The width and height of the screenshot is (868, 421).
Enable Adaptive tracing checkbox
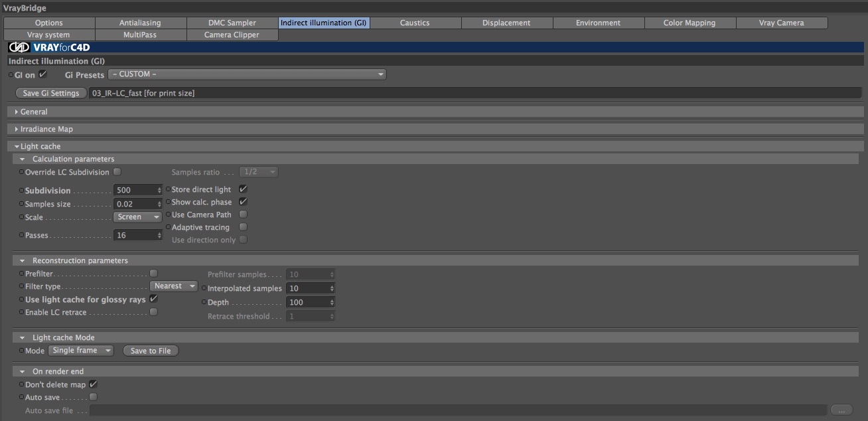243,227
